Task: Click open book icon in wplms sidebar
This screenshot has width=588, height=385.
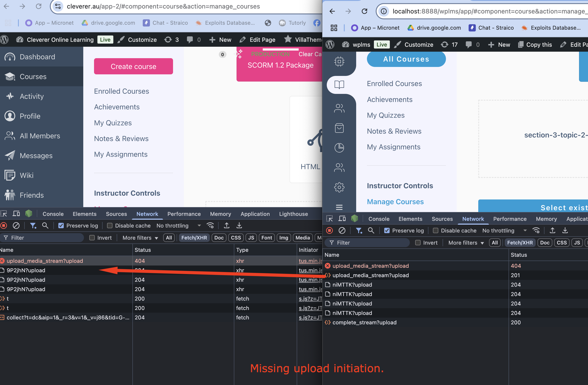Action: tap(339, 84)
